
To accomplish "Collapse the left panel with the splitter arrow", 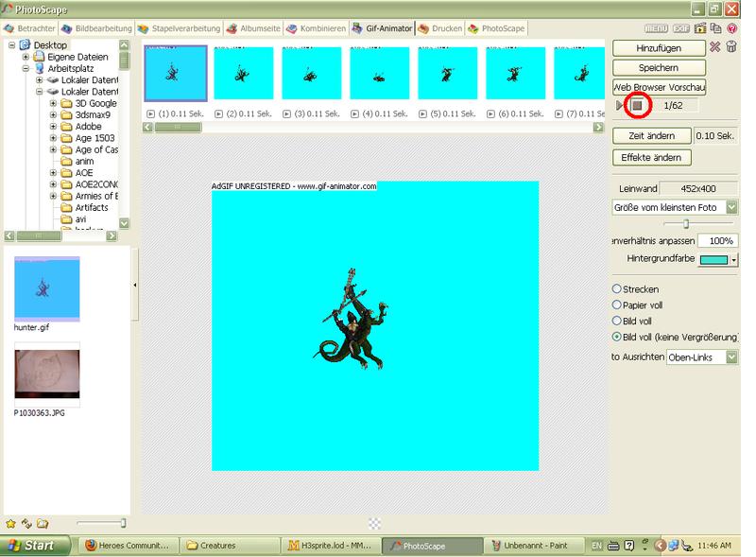I will 135,285.
